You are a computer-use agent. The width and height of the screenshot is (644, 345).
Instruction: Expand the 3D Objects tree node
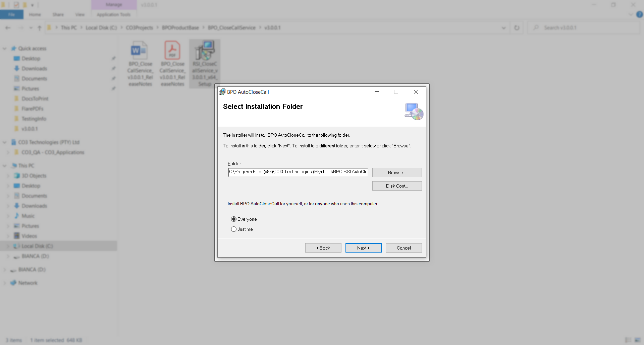pos(8,176)
